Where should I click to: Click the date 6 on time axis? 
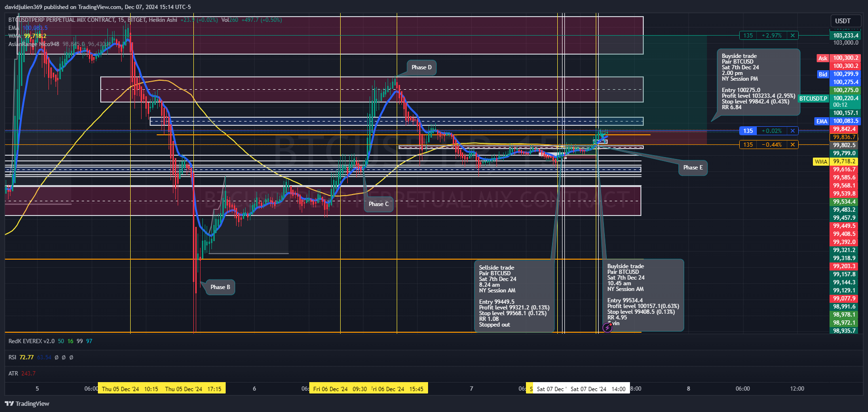(x=254, y=389)
